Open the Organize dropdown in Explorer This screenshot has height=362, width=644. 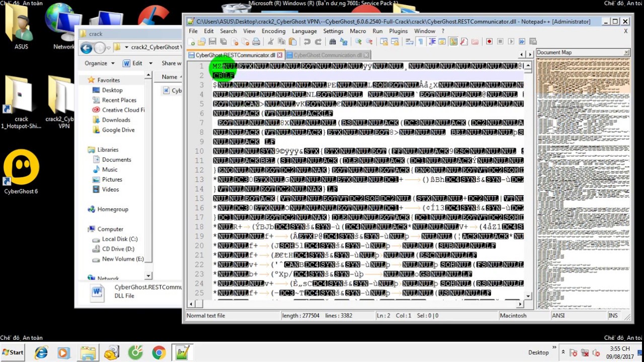point(99,63)
